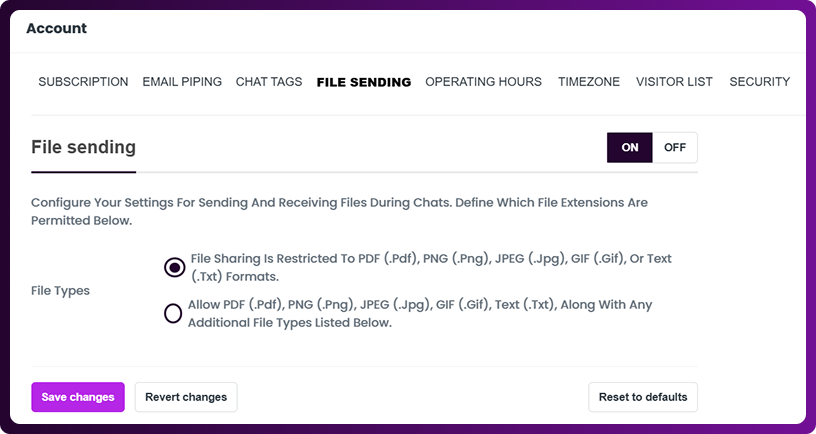
Task: Click the Account page title
Action: tap(56, 28)
